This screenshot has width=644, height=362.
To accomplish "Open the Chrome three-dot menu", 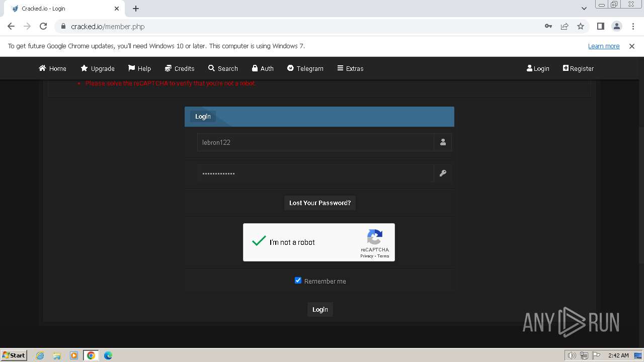I will coord(632,26).
